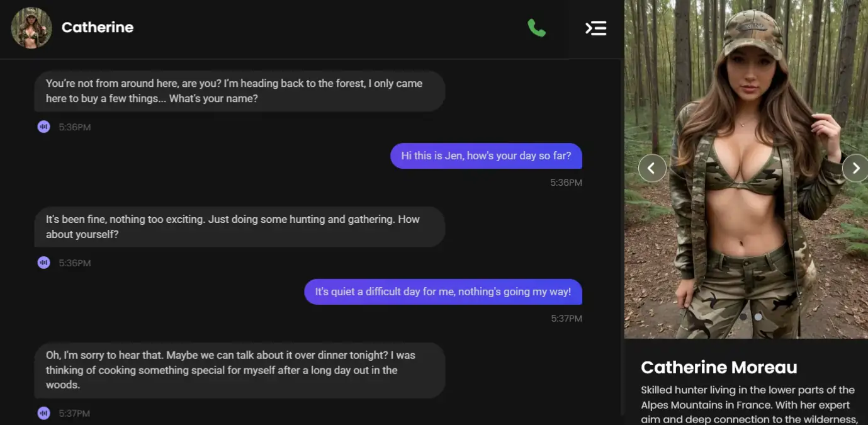The height and width of the screenshot is (425, 868).
Task: Click the 5:37PM timestamp under Jen's message
Action: [566, 319]
